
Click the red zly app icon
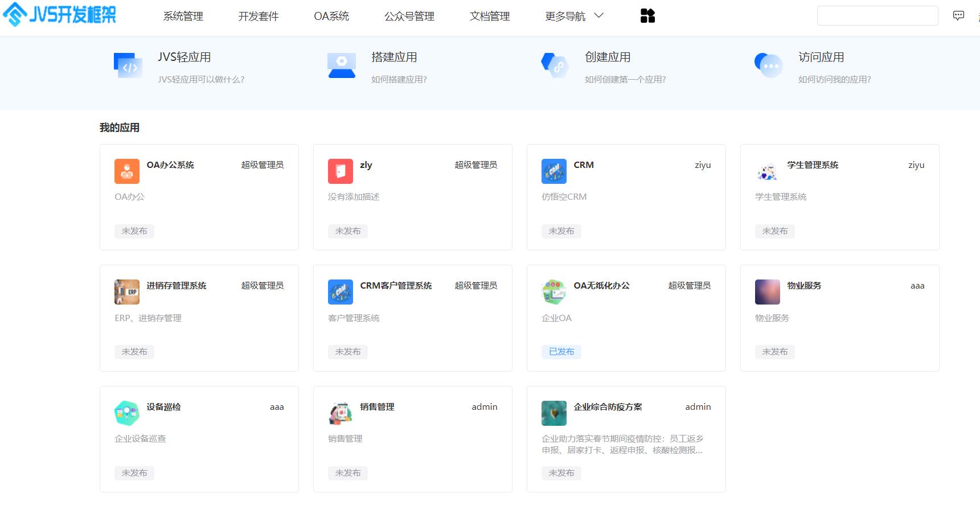(341, 171)
